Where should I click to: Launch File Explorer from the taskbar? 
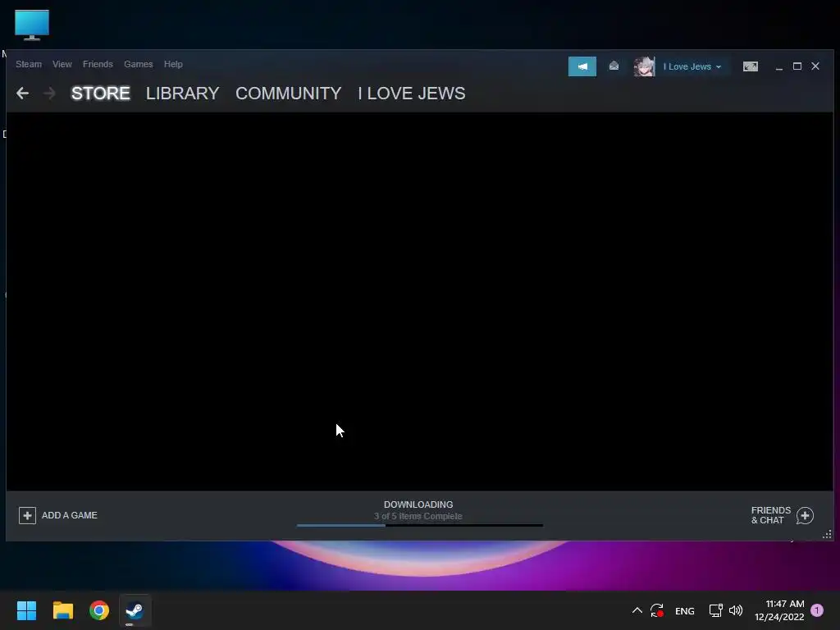pos(62,610)
